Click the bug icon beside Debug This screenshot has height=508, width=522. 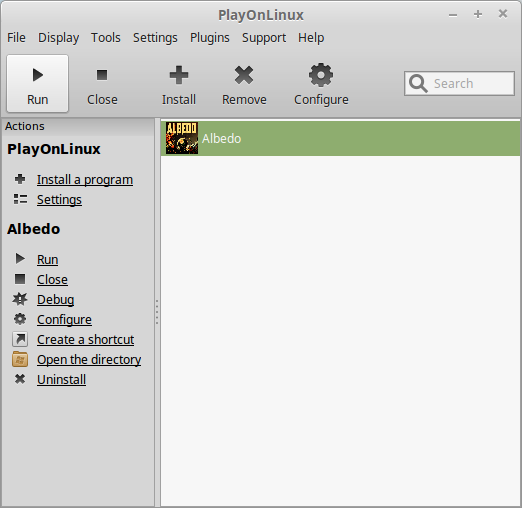click(20, 299)
